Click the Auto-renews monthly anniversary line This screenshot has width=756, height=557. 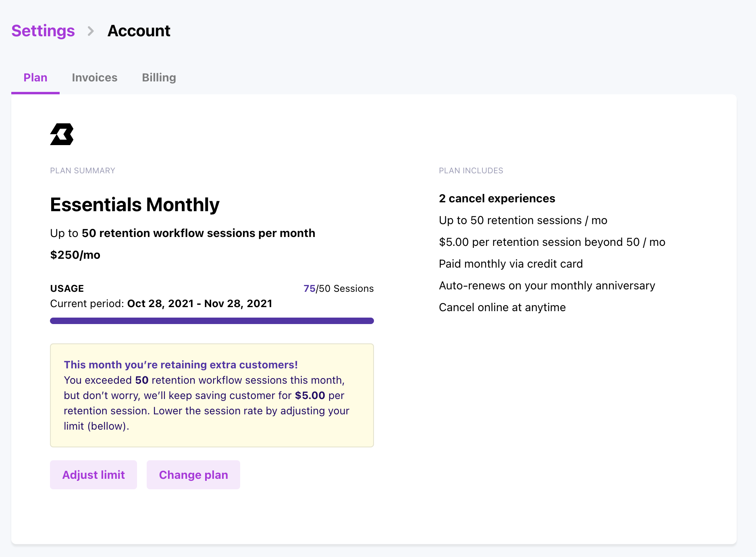point(547,285)
